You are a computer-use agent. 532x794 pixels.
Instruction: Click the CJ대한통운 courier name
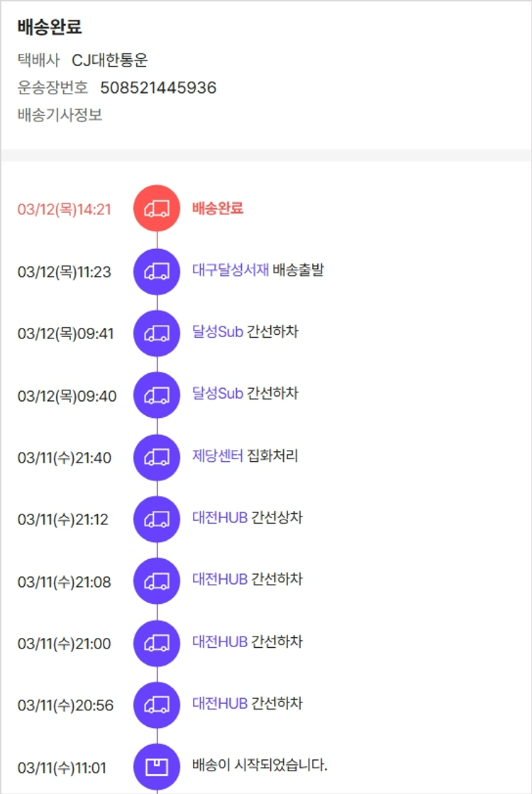point(110,61)
